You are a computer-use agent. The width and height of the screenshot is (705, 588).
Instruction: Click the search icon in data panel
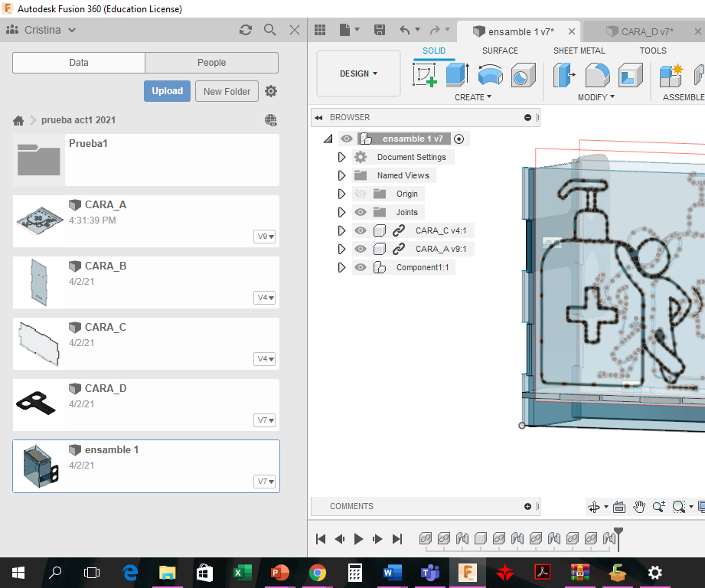click(269, 30)
